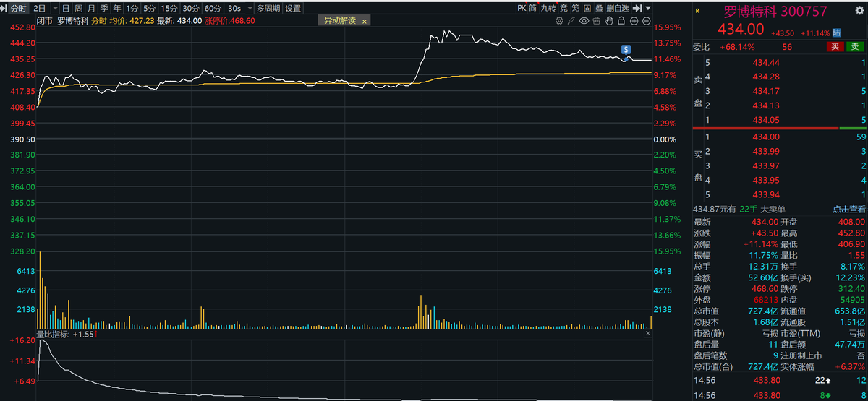
Task: Click the basket icon in chart toolbar
Action: click(597, 21)
